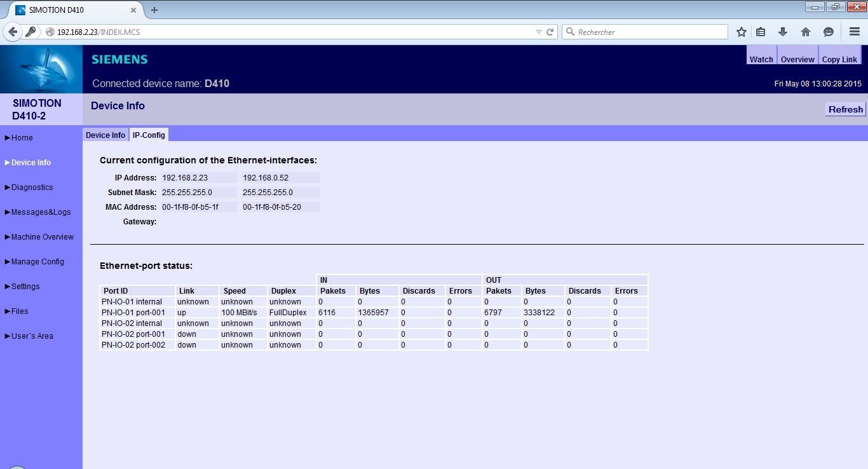Bookmark this page with the star icon
The width and height of the screenshot is (868, 469).
click(741, 32)
